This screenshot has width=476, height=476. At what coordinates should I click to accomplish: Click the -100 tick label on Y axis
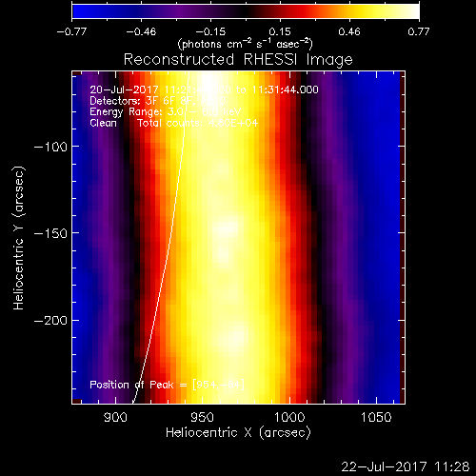50,147
